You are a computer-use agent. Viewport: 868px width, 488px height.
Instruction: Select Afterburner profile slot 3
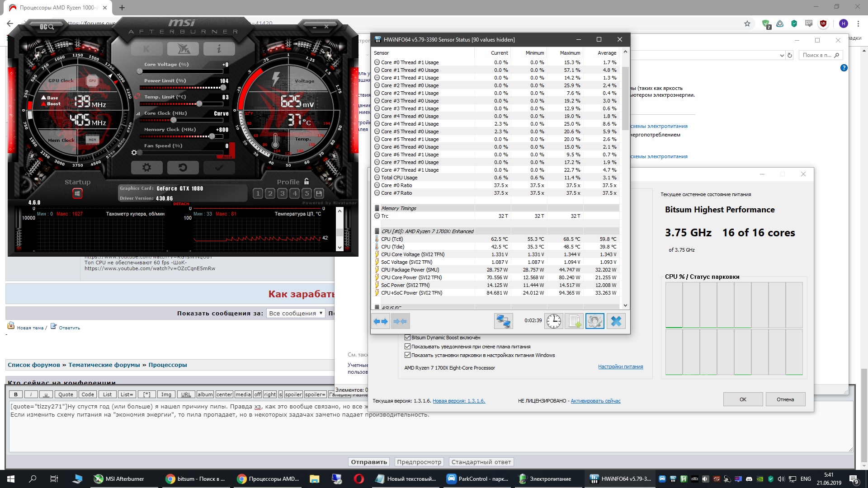(x=282, y=193)
